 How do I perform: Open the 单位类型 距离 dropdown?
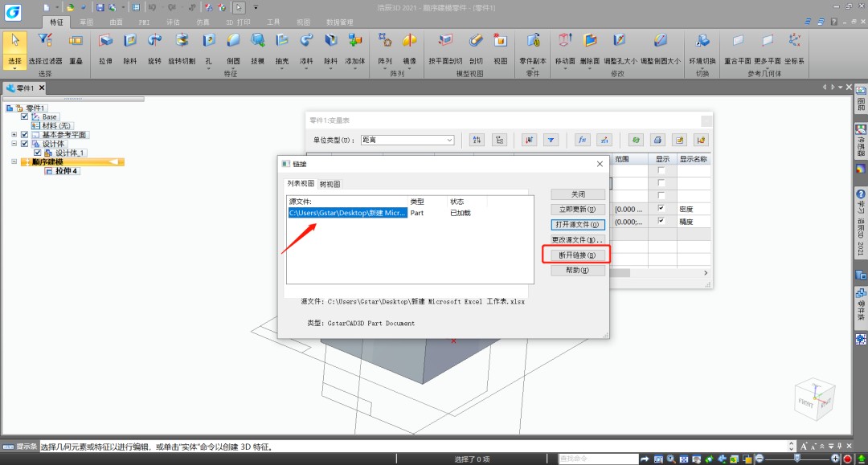[407, 140]
